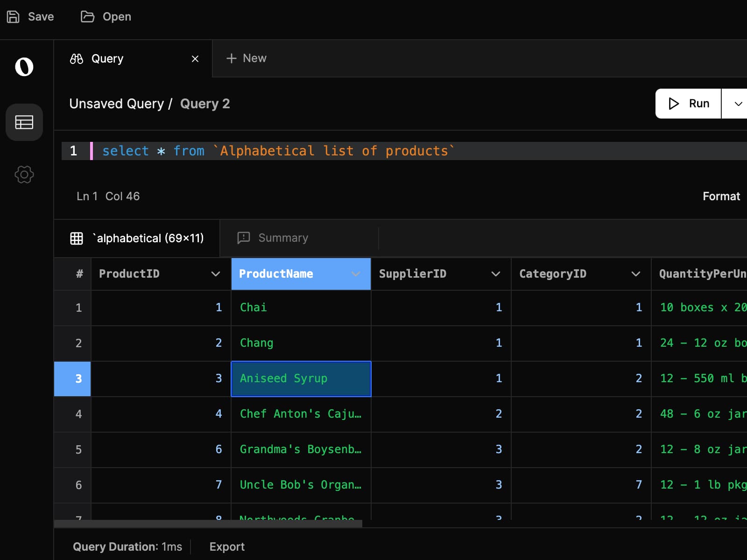Screen dimensions: 747x560
Task: Export the query results
Action: tap(227, 546)
